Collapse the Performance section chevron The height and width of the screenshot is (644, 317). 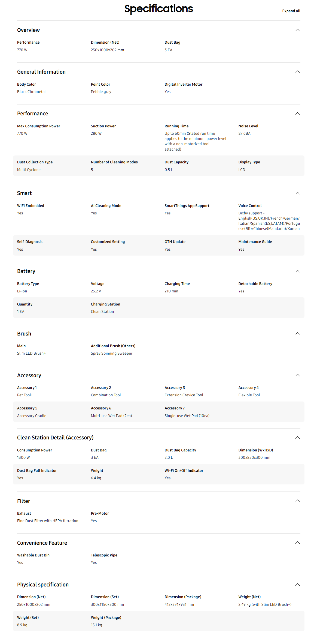pyautogui.click(x=297, y=113)
